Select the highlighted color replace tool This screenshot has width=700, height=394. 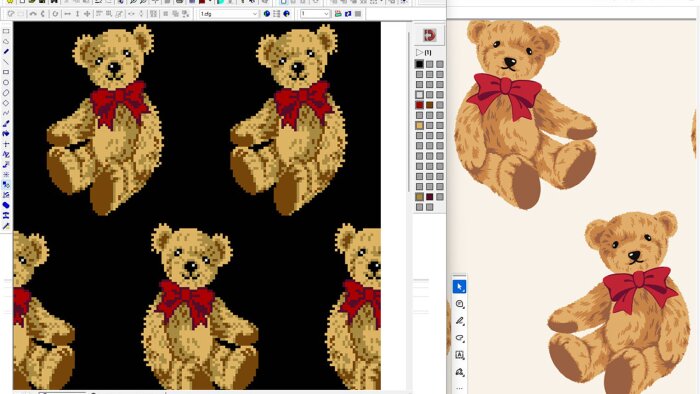(x=6, y=184)
